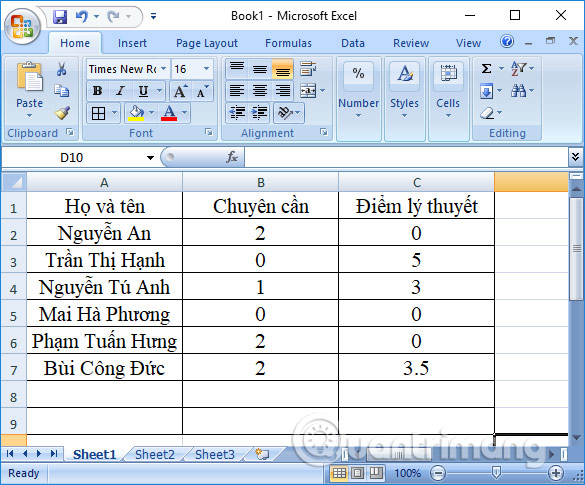Cut selection with the scissors icon
This screenshot has height=485, width=585.
point(62,69)
